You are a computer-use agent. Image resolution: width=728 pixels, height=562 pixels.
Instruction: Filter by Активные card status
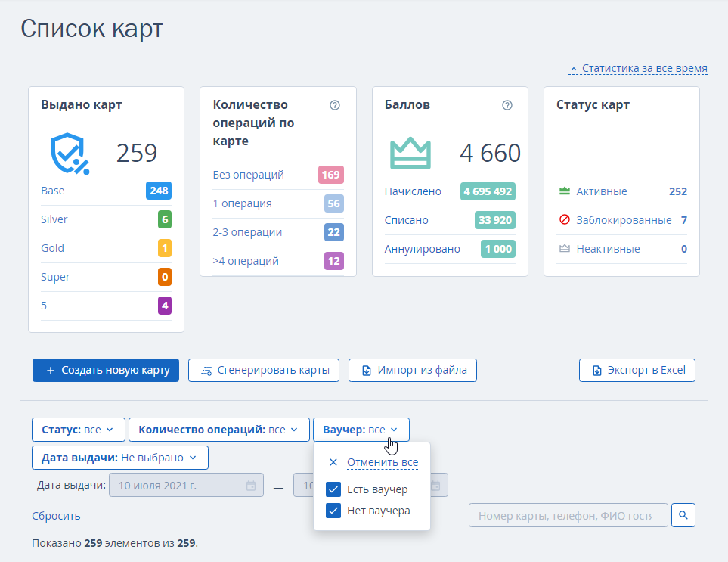(x=602, y=191)
